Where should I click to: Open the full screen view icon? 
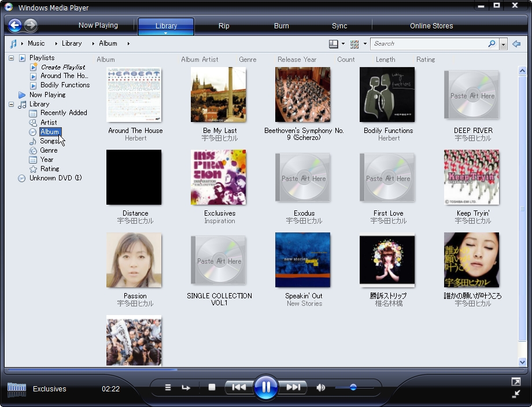[x=516, y=382]
